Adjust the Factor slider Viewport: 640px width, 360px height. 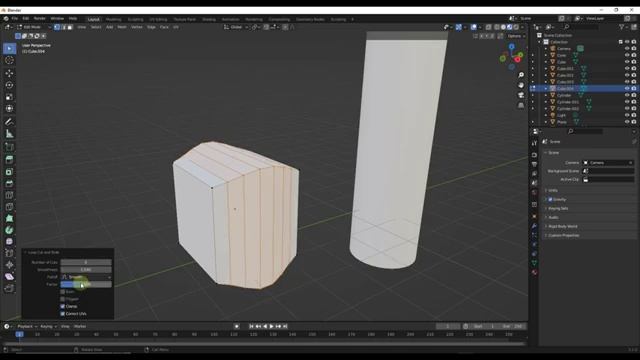pyautogui.click(x=86, y=284)
